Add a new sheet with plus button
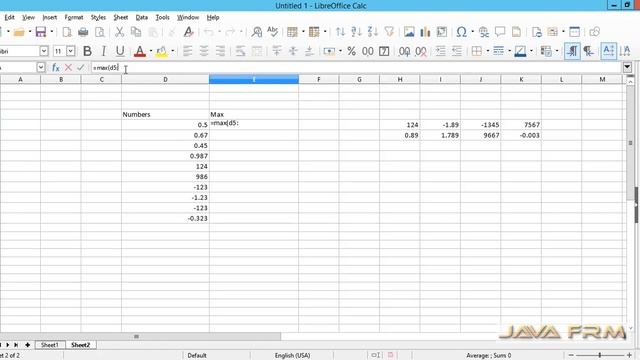The image size is (640, 360). [x=27, y=345]
